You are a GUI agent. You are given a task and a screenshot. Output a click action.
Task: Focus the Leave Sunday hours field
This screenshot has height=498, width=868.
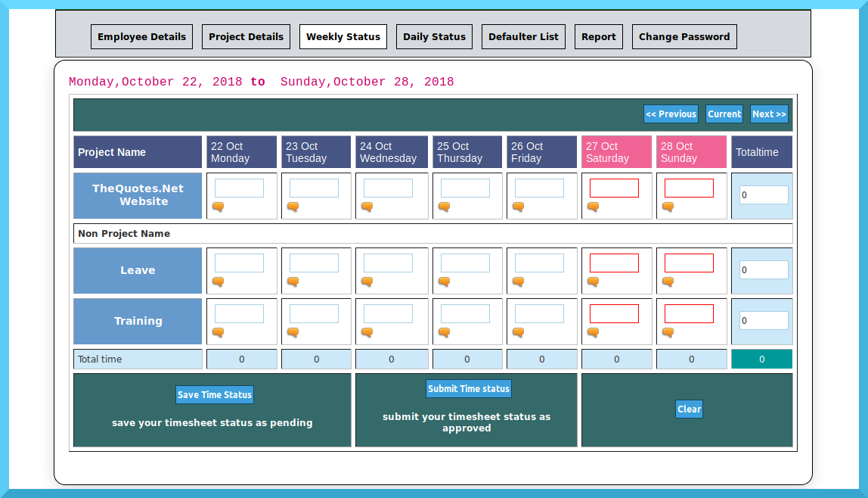[690, 263]
